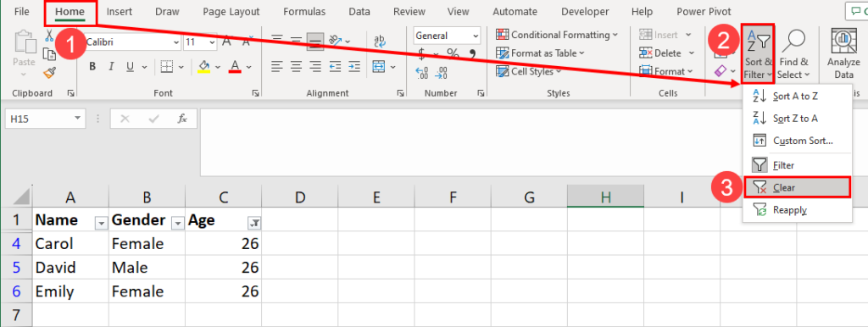The height and width of the screenshot is (327, 868).
Task: Open the Format cells dropdown
Action: [690, 71]
